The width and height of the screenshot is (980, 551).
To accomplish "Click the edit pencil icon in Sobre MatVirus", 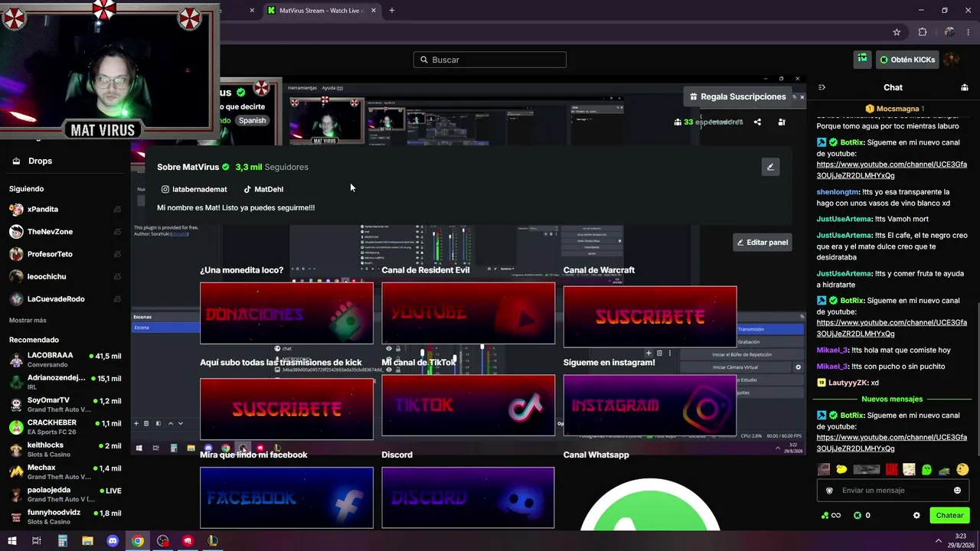I will [x=770, y=167].
